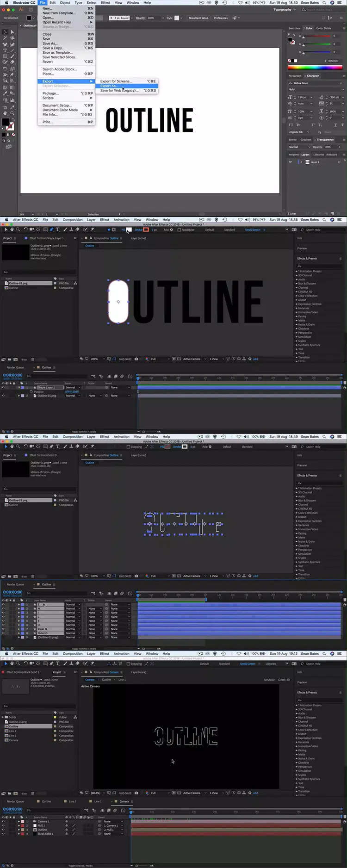Select Illustrator's Eyedropper tool
Screen dimensions: 347x868
pos(5,94)
